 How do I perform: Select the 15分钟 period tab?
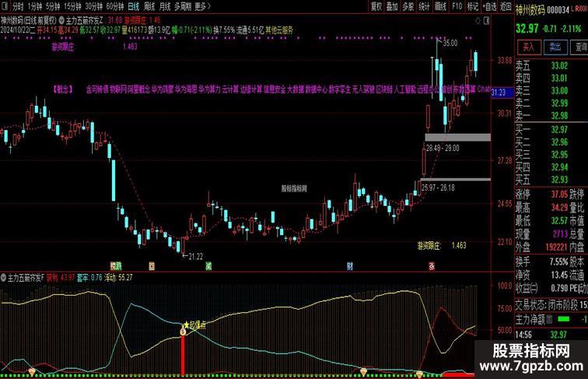click(72, 6)
